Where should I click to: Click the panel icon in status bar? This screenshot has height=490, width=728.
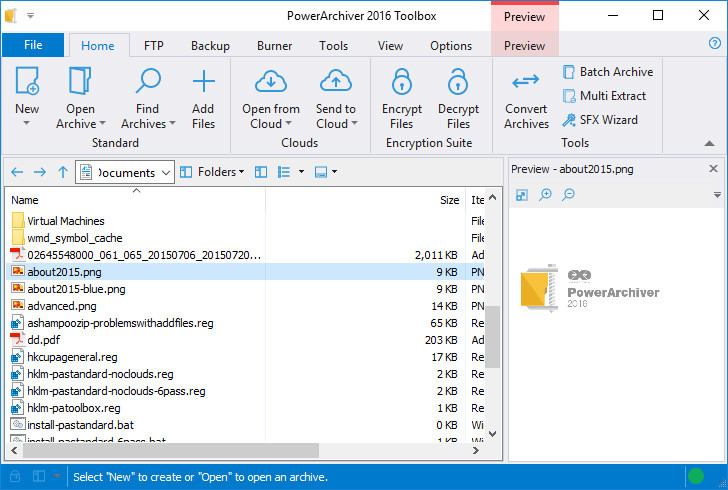coord(39,476)
